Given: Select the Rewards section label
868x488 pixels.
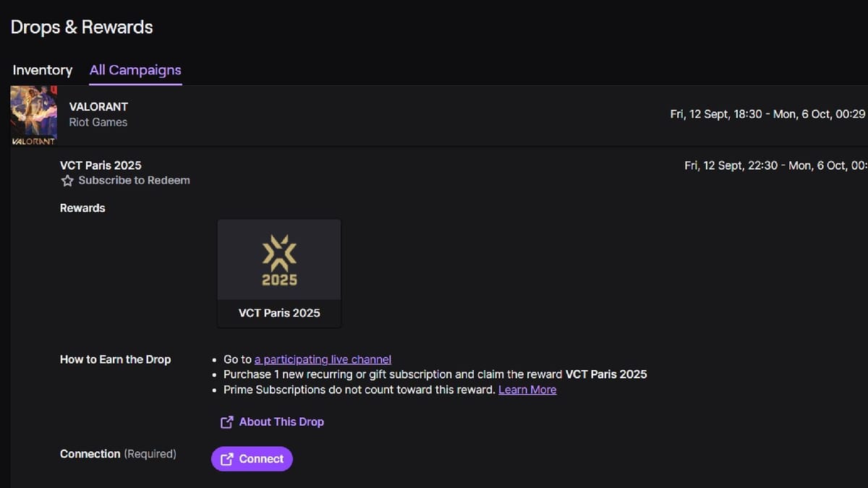Looking at the screenshot, I should click(82, 207).
